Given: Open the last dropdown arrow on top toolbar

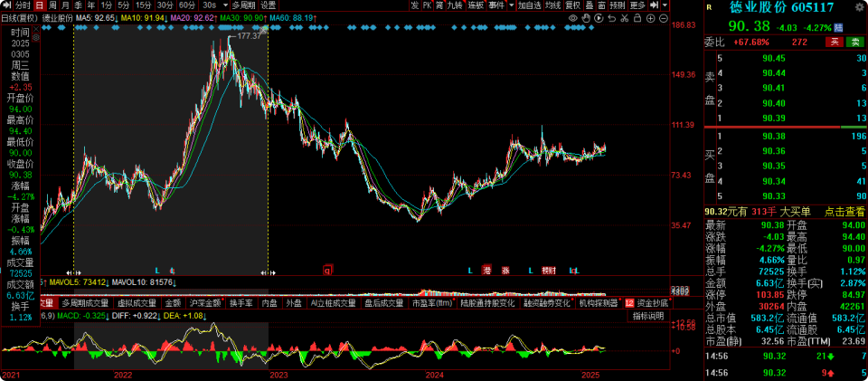Looking at the screenshot, I should pyautogui.click(x=665, y=5).
